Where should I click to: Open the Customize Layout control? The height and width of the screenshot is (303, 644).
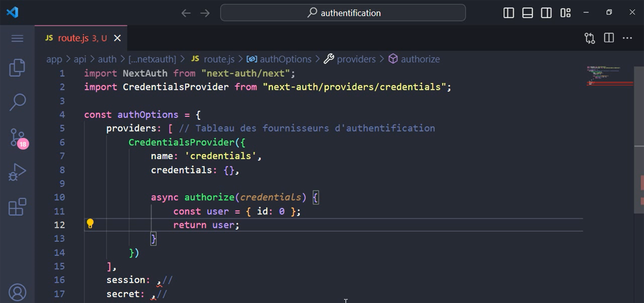pos(565,12)
